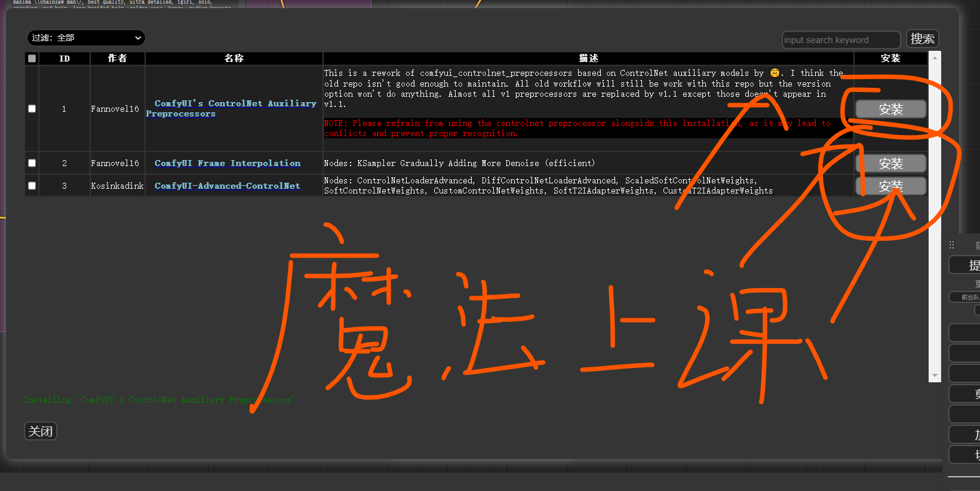Click the drag handle dots on side panel

tap(952, 245)
